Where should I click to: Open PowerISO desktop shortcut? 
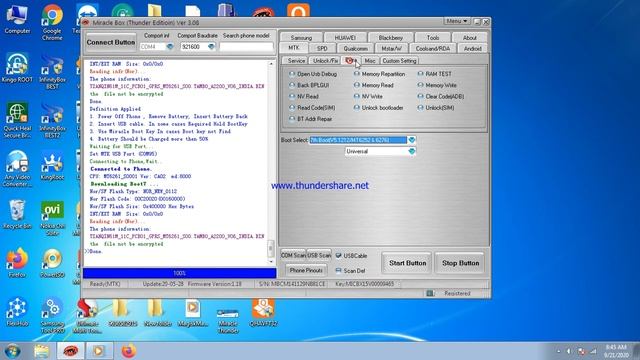(52, 263)
